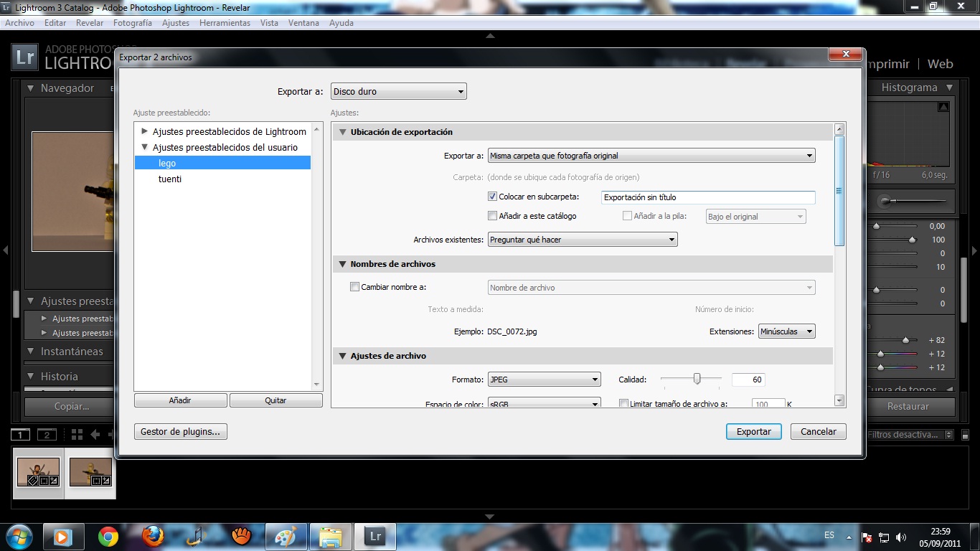This screenshot has width=980, height=551.
Task: Click volume icon in system tray
Action: point(901,537)
